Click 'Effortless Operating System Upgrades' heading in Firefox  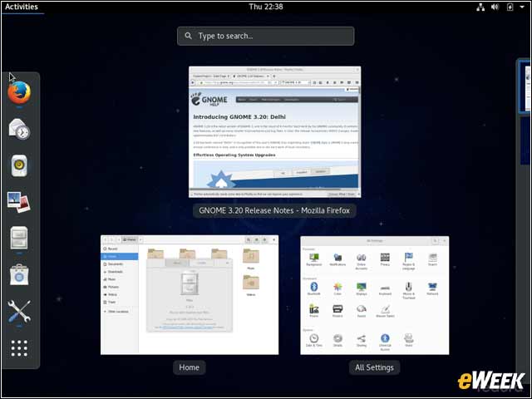tap(234, 155)
